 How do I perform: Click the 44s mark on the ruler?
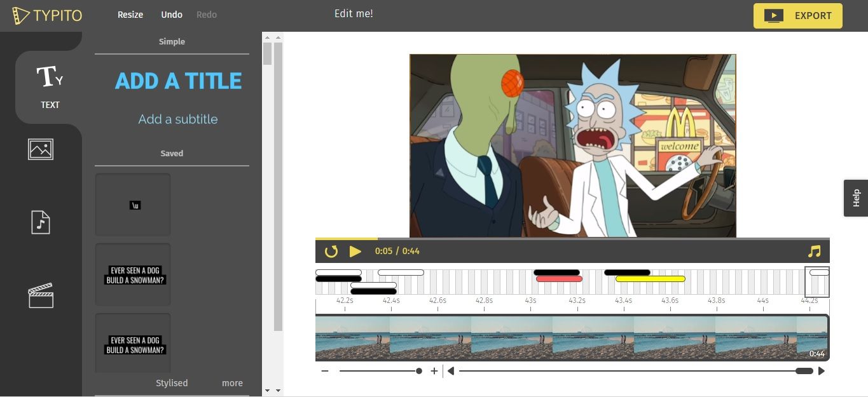click(x=762, y=301)
